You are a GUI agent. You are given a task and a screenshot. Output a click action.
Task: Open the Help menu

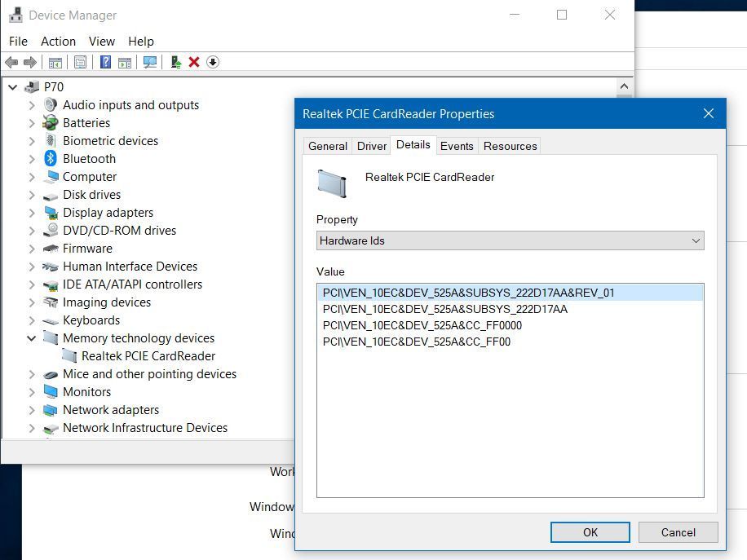tap(141, 42)
